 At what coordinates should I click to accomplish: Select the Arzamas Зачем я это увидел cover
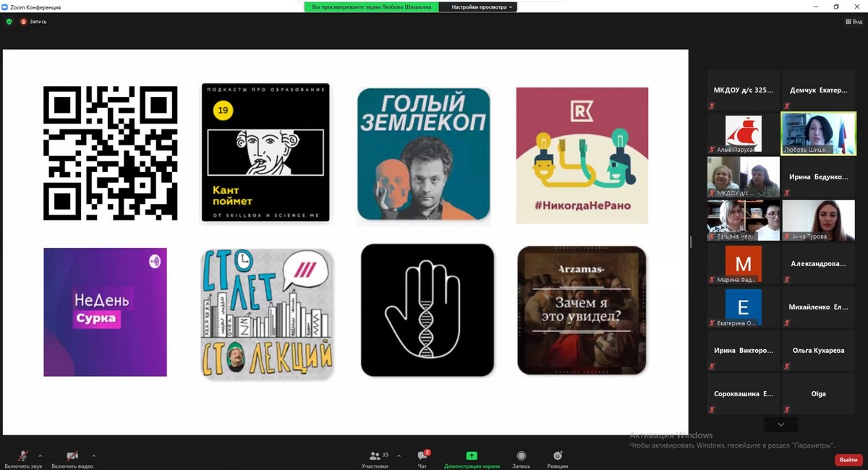click(582, 310)
